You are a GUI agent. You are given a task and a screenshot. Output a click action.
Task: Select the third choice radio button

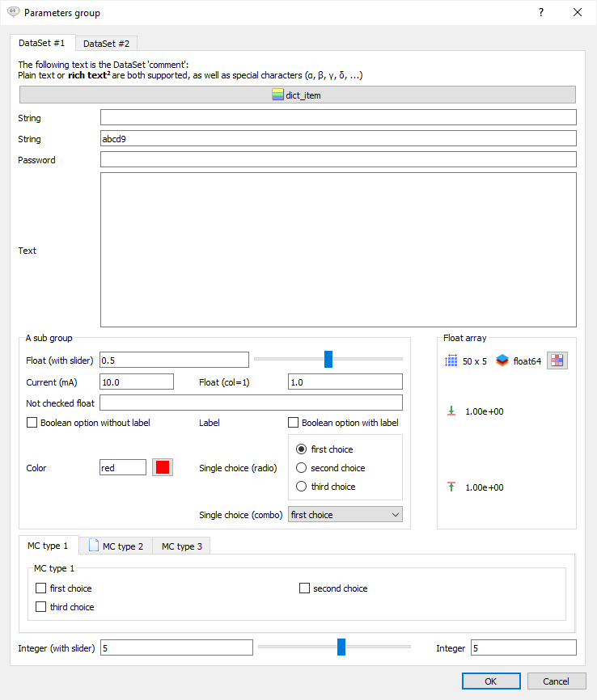pos(301,486)
